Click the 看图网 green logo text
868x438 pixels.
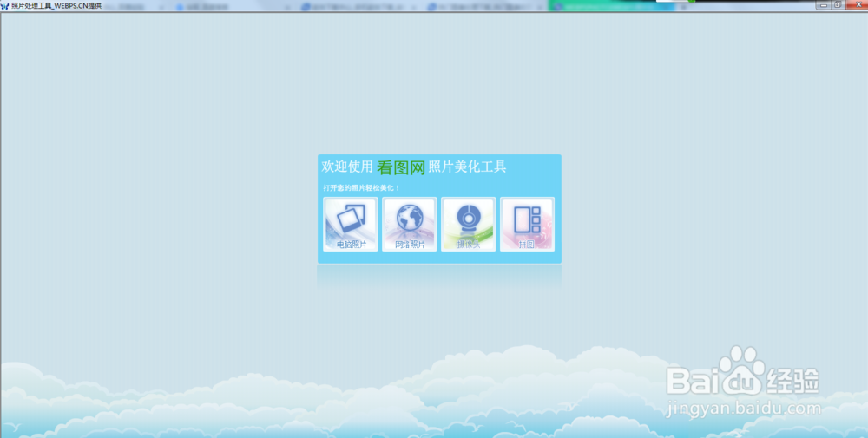(401, 167)
